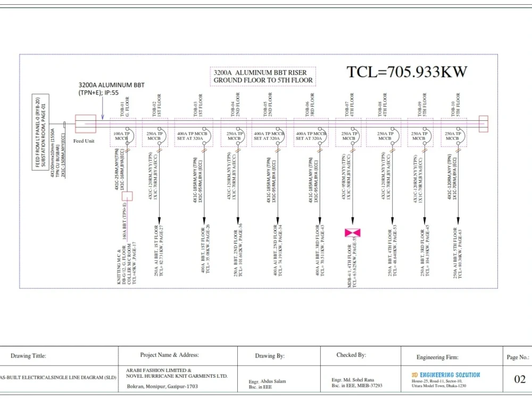Click the 160A BBT (TPN+E) vertical label
Screen dimensions: 532x399
[124, 220]
